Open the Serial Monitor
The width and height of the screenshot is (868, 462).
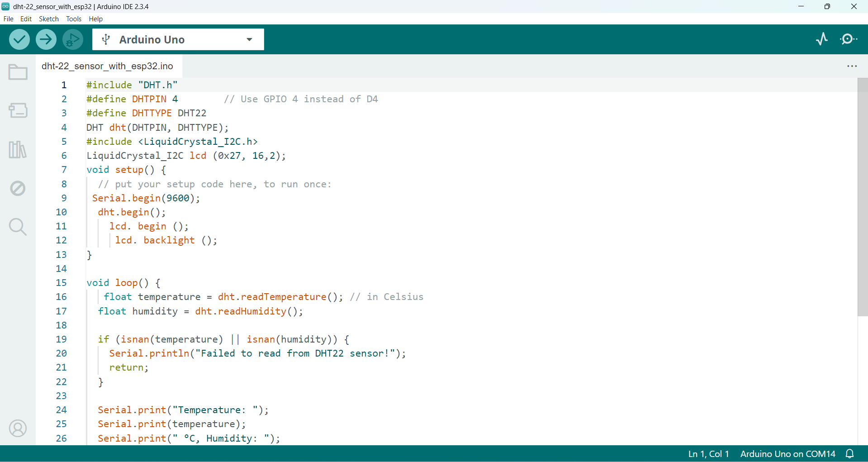tap(849, 39)
